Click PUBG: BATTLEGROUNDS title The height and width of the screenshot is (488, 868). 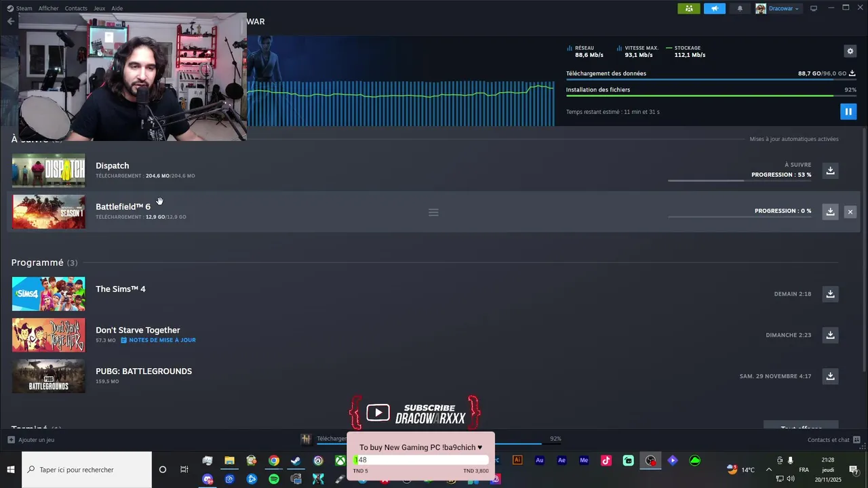(144, 371)
